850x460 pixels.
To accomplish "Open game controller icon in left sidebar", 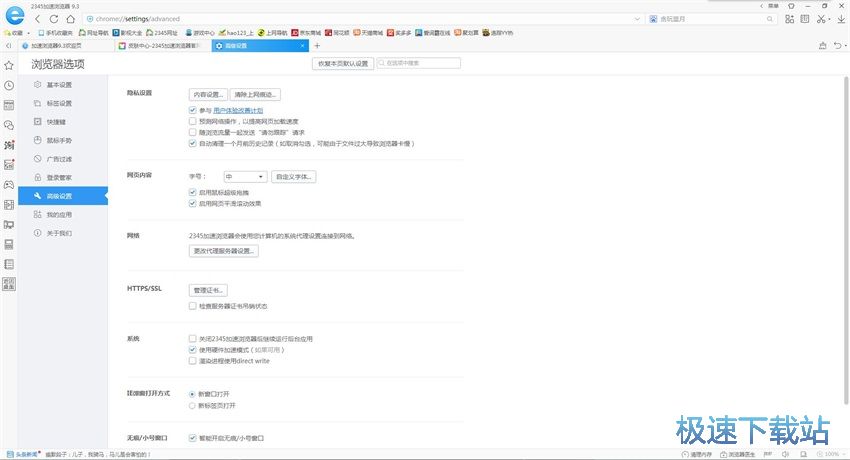I will 9,185.
